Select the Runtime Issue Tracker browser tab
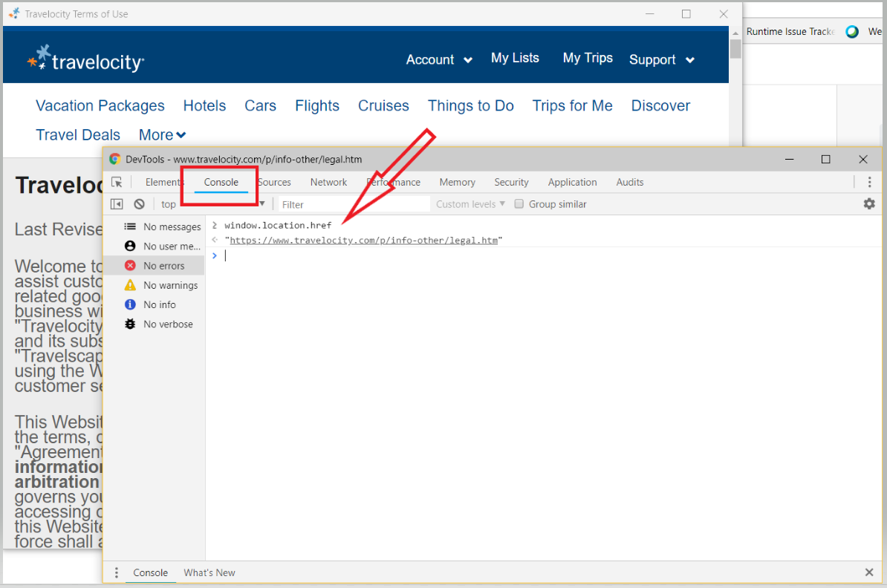 pyautogui.click(x=790, y=32)
